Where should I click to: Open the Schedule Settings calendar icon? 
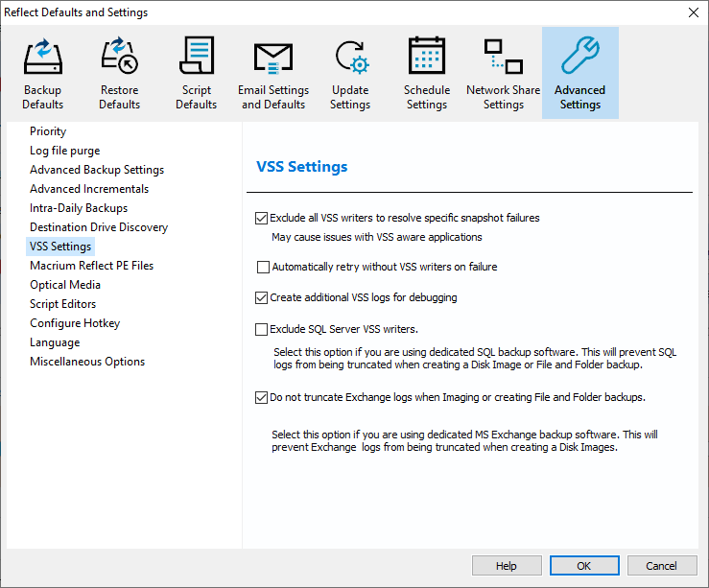pyautogui.click(x=427, y=58)
